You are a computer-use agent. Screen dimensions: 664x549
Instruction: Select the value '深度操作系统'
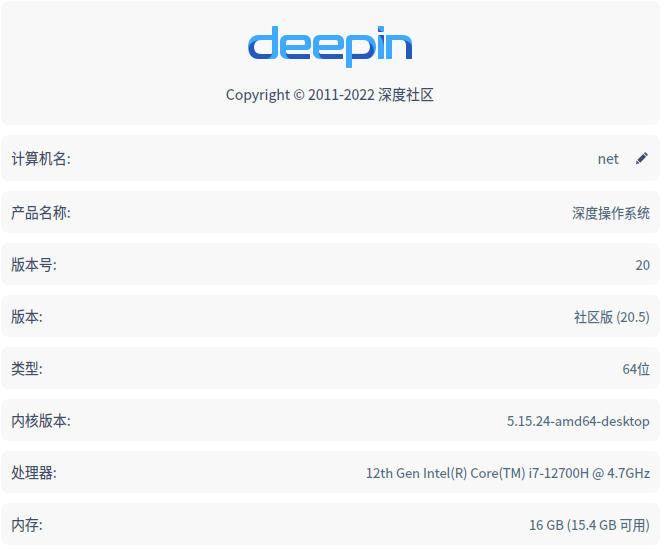pyautogui.click(x=611, y=213)
